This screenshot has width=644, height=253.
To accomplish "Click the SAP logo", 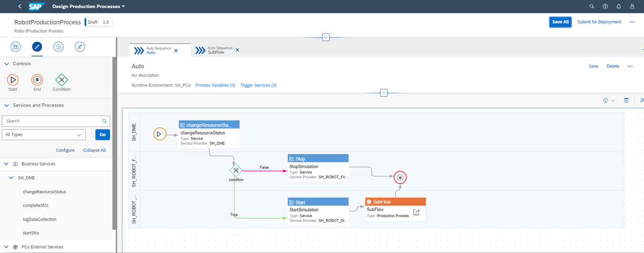I will pyautogui.click(x=37, y=7).
